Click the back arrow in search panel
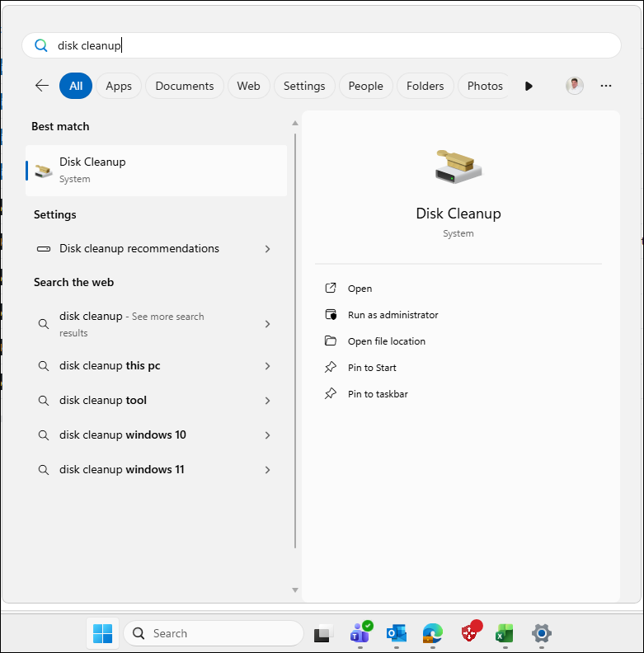Image resolution: width=644 pixels, height=653 pixels. pos(42,86)
